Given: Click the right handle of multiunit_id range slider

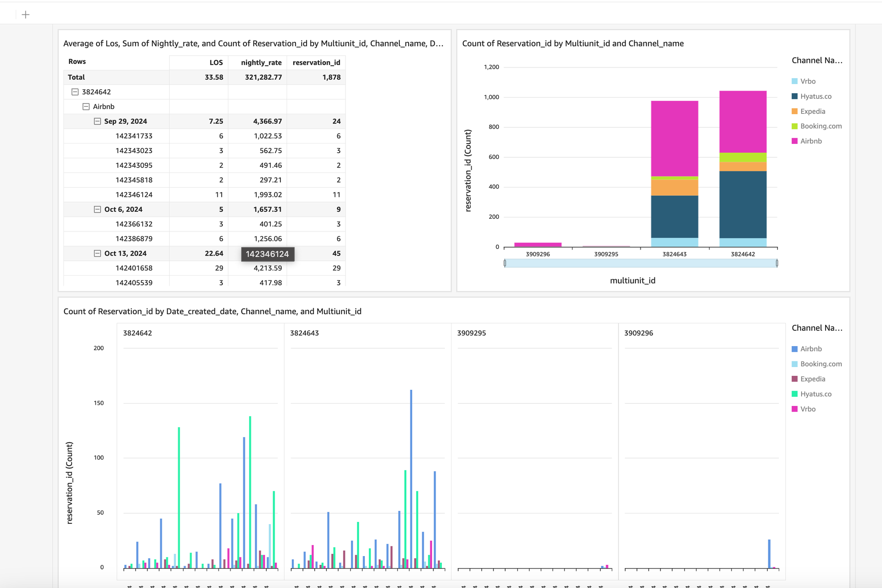Looking at the screenshot, I should pos(777,263).
